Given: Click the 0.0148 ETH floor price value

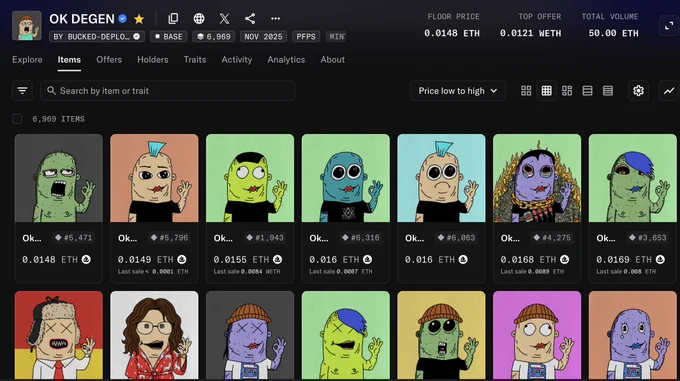Looking at the screenshot, I should [452, 33].
